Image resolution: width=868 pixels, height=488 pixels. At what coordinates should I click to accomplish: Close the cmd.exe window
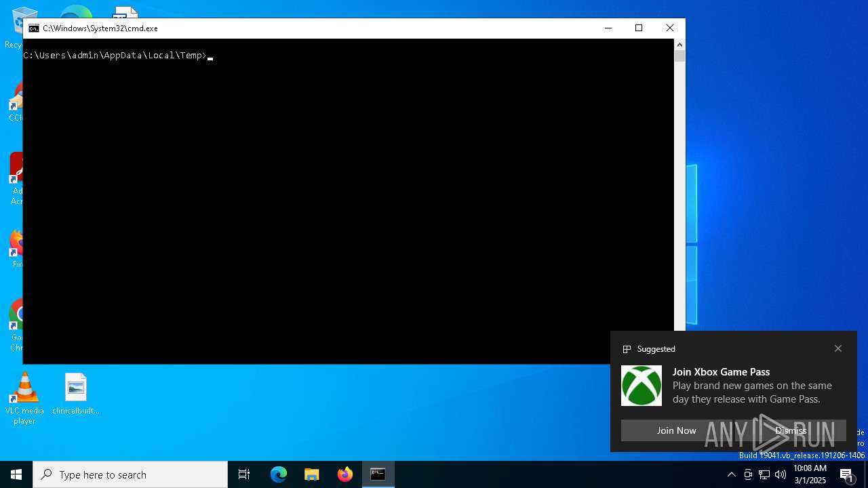(670, 28)
